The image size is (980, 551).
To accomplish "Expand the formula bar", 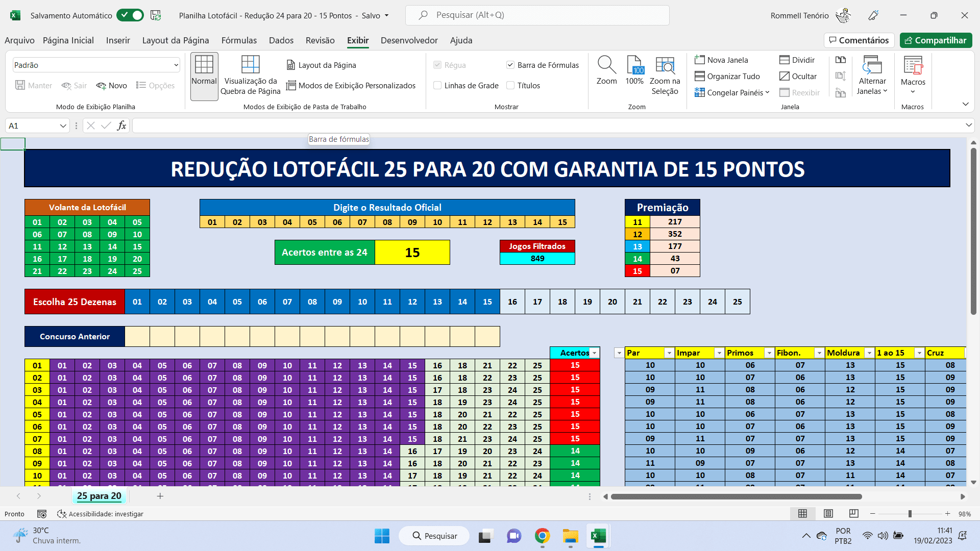I will coord(968,126).
